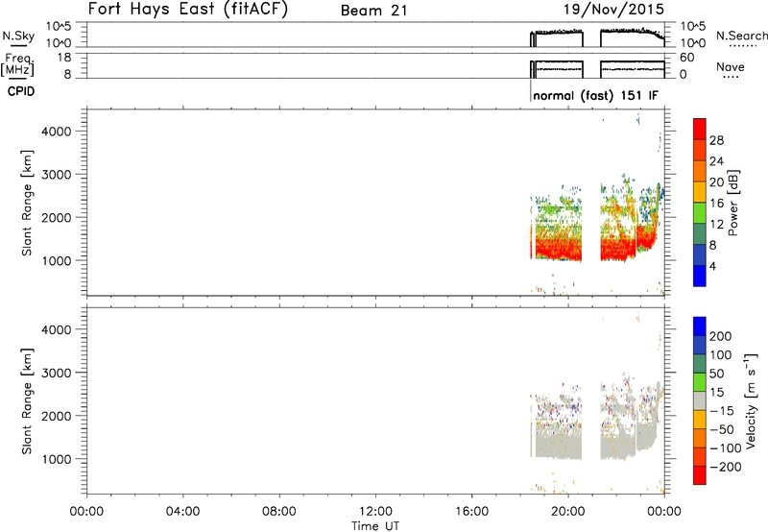Click the "28" power colour bar value
The height and width of the screenshot is (532, 768).
click(x=716, y=140)
